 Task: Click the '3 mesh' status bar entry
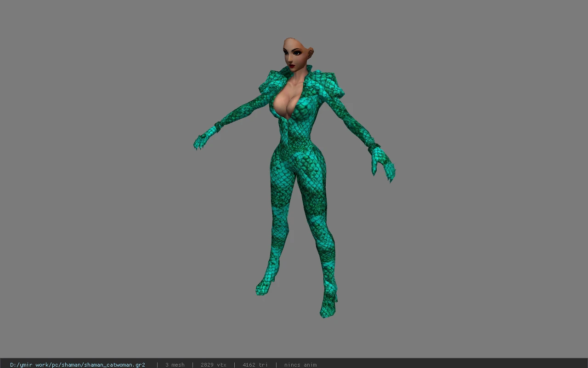pos(175,365)
